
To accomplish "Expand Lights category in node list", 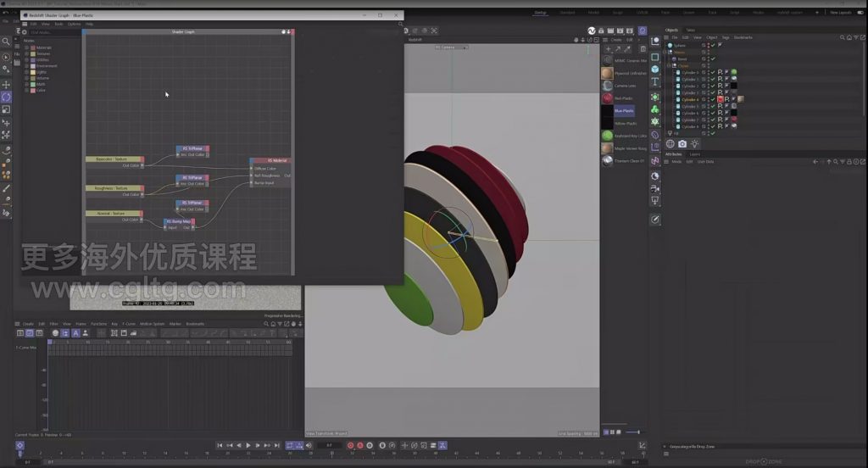I will pos(26,72).
